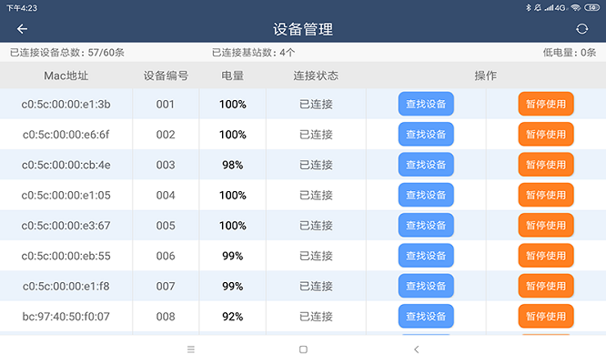This screenshot has width=606, height=364.
Task: Tap the Bluetooth status icon
Action: click(529, 7)
